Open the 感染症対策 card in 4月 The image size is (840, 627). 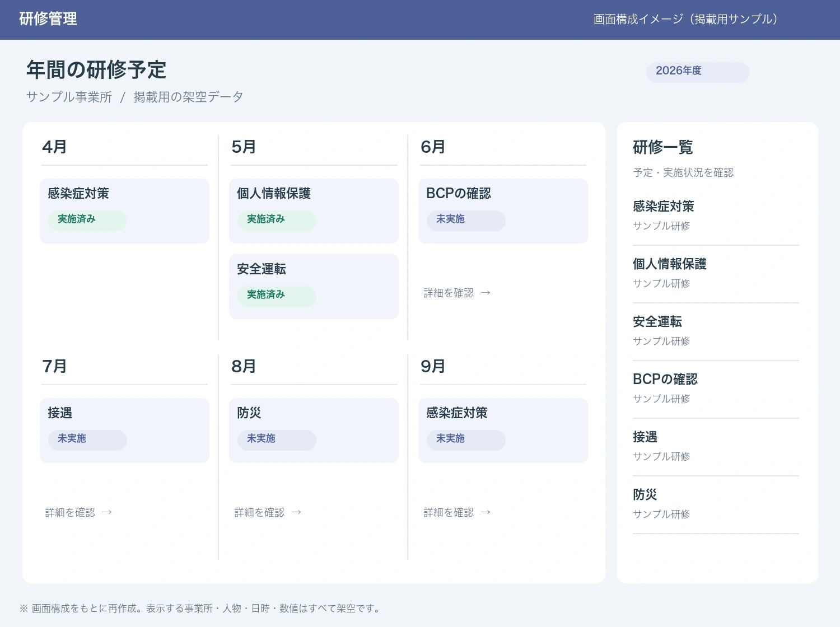(x=124, y=211)
